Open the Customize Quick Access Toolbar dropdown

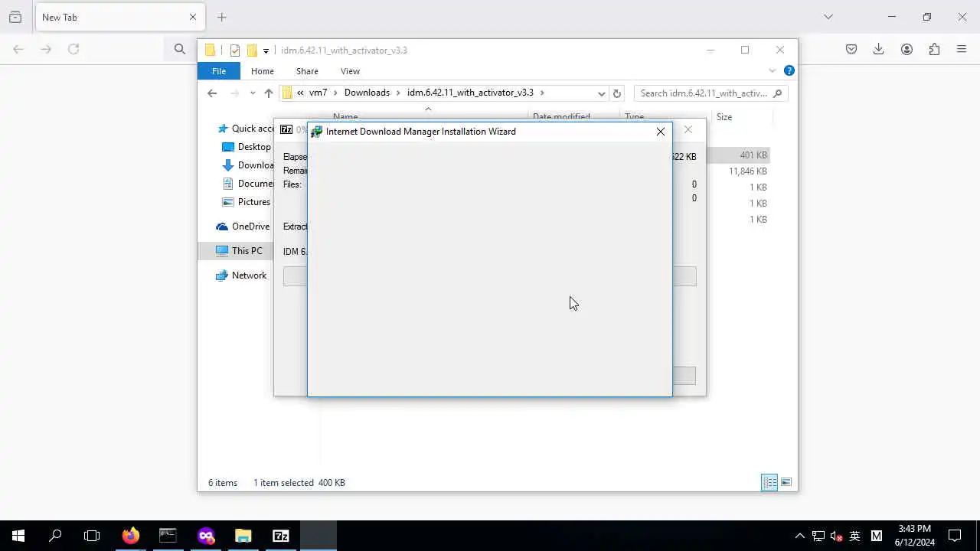tap(266, 51)
